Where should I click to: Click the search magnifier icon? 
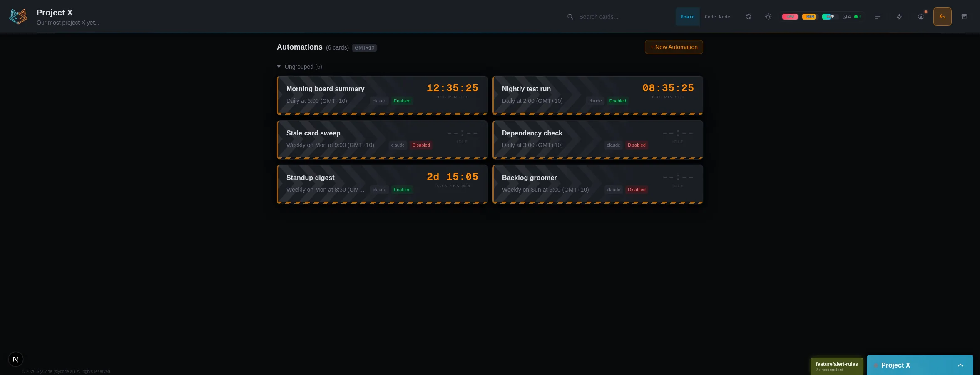[x=570, y=17]
